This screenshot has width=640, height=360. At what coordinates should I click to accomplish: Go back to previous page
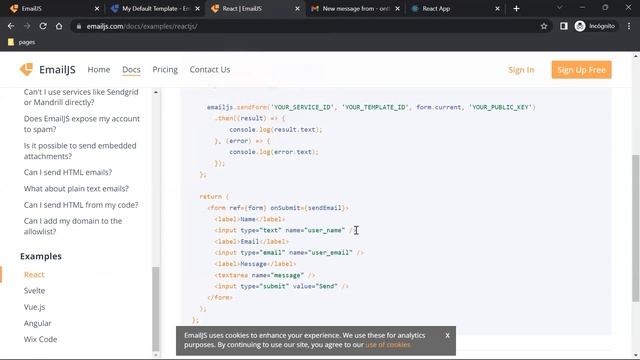pos(11,26)
